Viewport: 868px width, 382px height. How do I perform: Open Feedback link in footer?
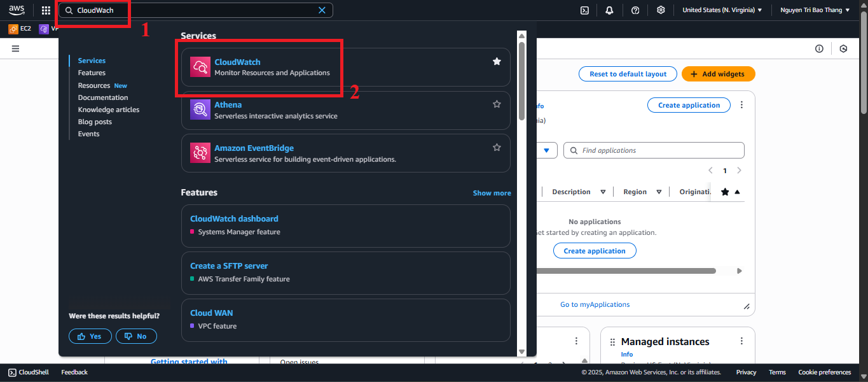coord(74,372)
